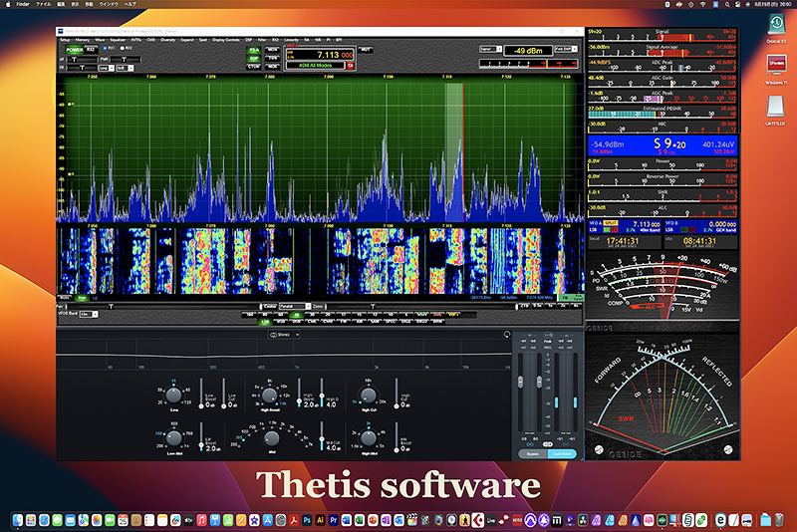
Task: Click the green POWER button in Thetis
Action: [x=74, y=50]
